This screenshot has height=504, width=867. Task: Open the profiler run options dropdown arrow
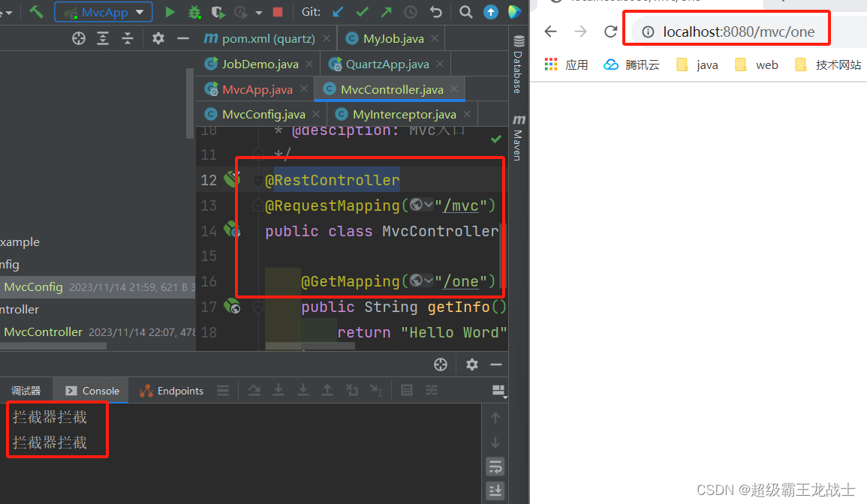click(259, 12)
